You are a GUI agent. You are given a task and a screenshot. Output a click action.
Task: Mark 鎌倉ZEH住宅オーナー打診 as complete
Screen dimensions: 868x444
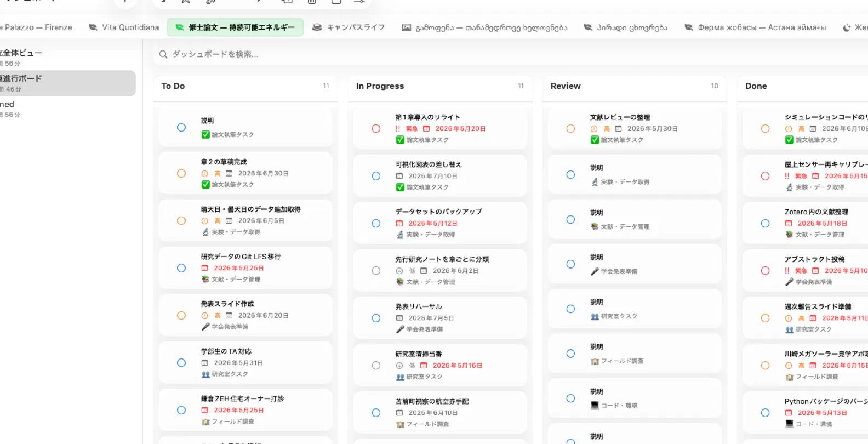click(181, 410)
